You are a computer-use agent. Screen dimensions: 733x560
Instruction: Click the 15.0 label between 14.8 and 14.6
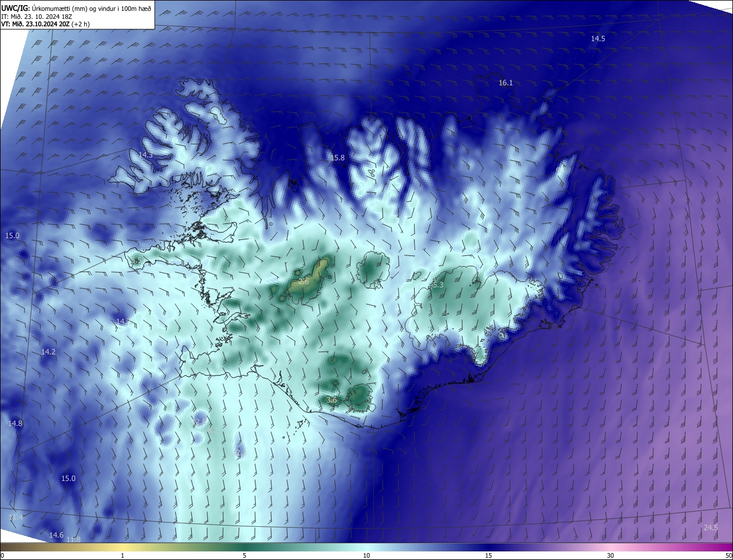68,479
